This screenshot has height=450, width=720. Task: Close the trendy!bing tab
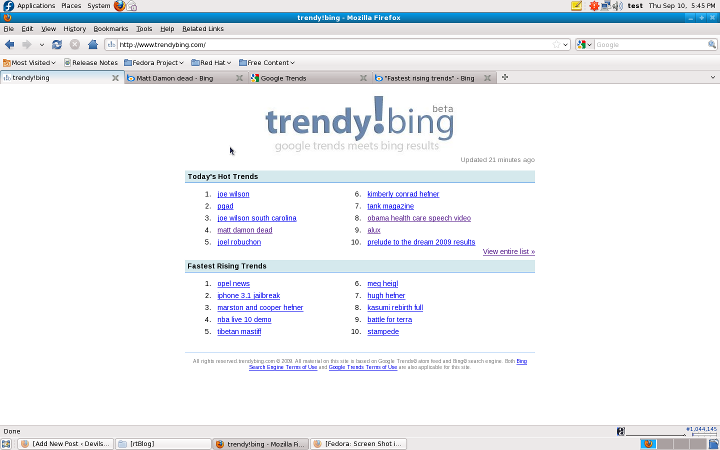point(115,78)
